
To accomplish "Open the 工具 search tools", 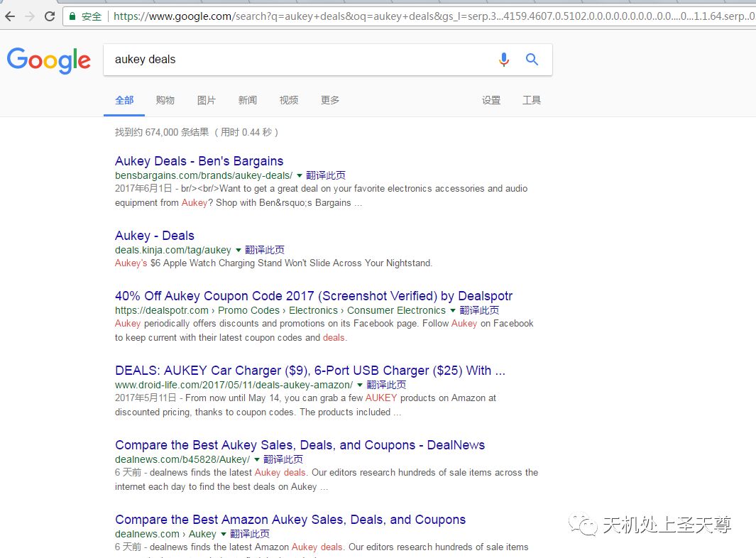I will coord(531,100).
